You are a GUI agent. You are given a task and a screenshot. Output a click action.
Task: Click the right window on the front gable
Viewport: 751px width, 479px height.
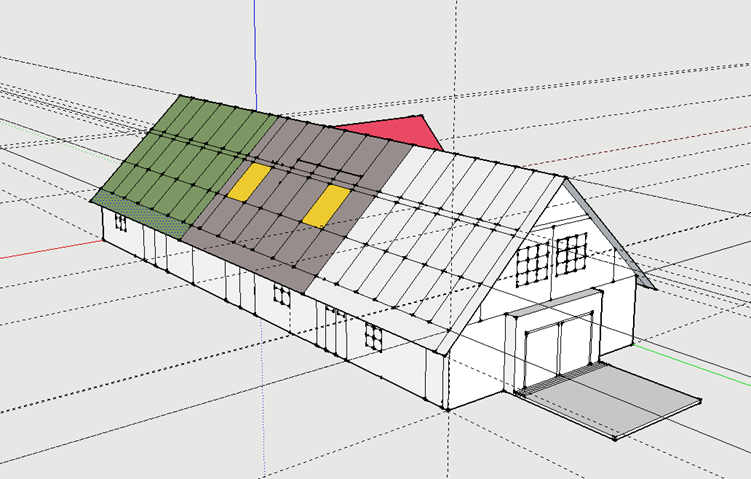pos(571,252)
